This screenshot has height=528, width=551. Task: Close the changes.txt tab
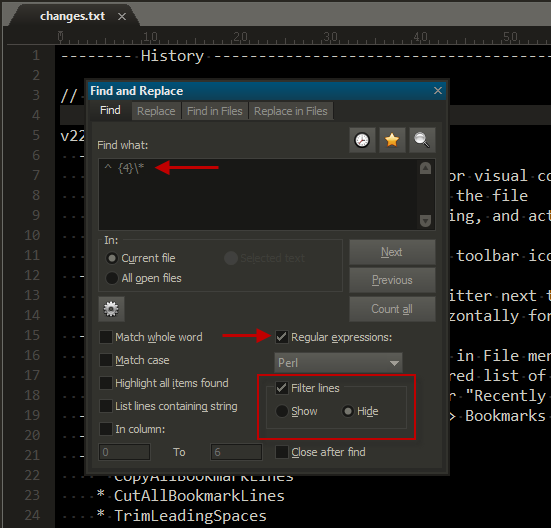pyautogui.click(x=122, y=17)
